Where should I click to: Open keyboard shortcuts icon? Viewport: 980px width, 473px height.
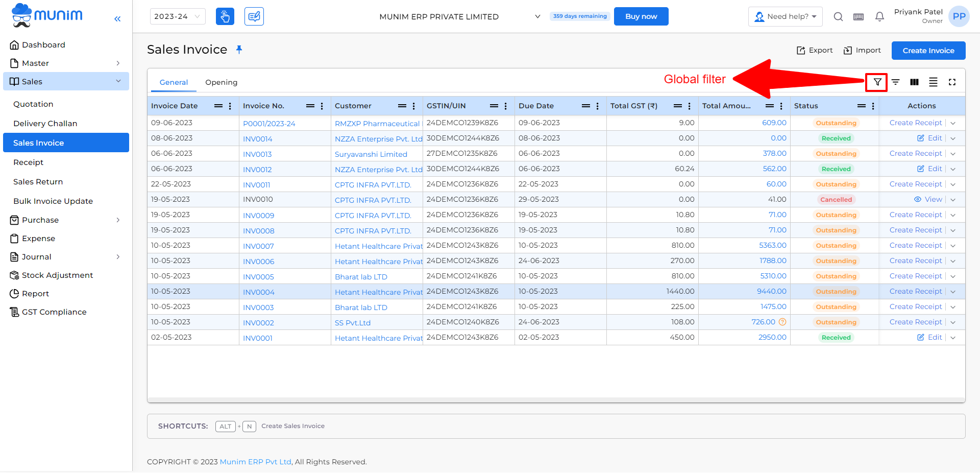(x=859, y=17)
